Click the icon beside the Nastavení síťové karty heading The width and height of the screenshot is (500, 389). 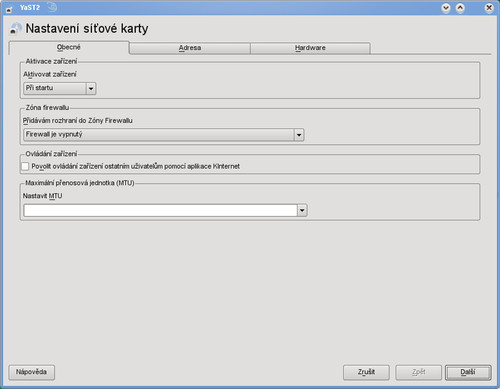15,29
